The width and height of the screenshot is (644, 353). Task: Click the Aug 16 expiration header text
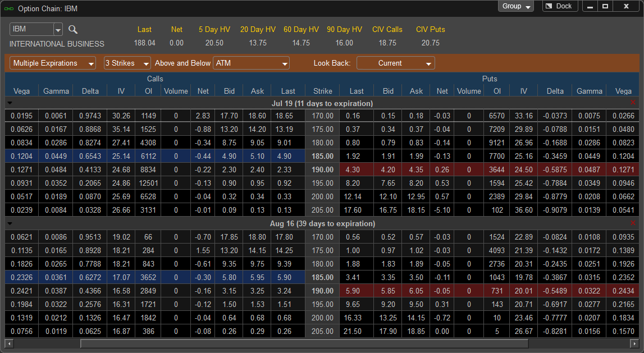pos(322,224)
